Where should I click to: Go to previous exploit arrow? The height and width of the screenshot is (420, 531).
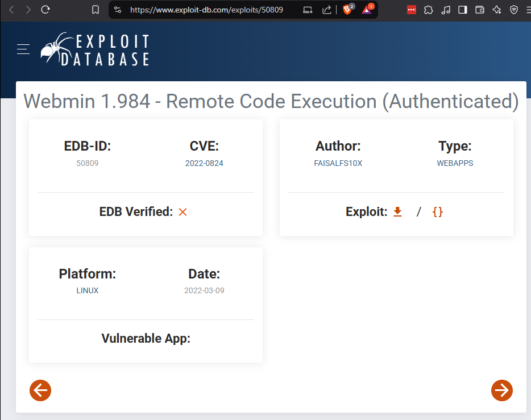40,390
